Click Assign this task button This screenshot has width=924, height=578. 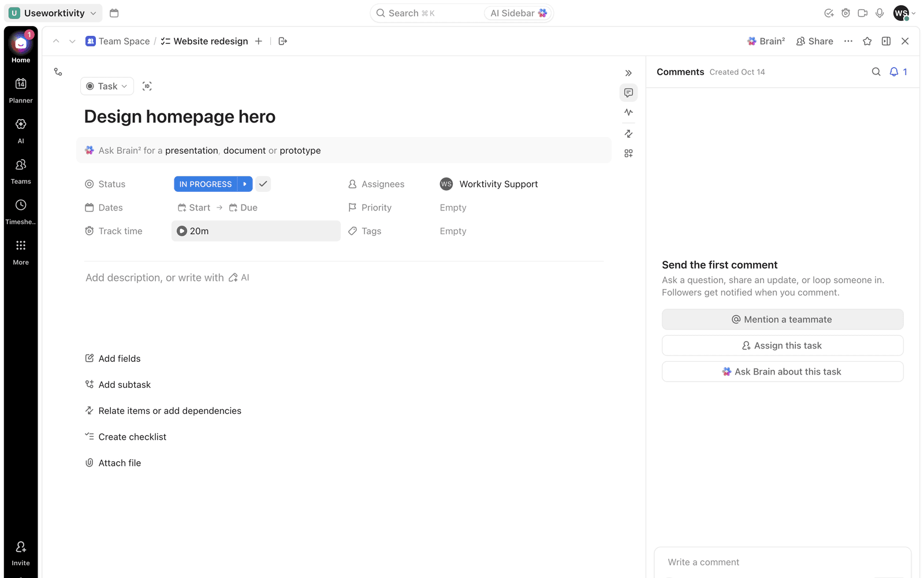click(x=783, y=346)
